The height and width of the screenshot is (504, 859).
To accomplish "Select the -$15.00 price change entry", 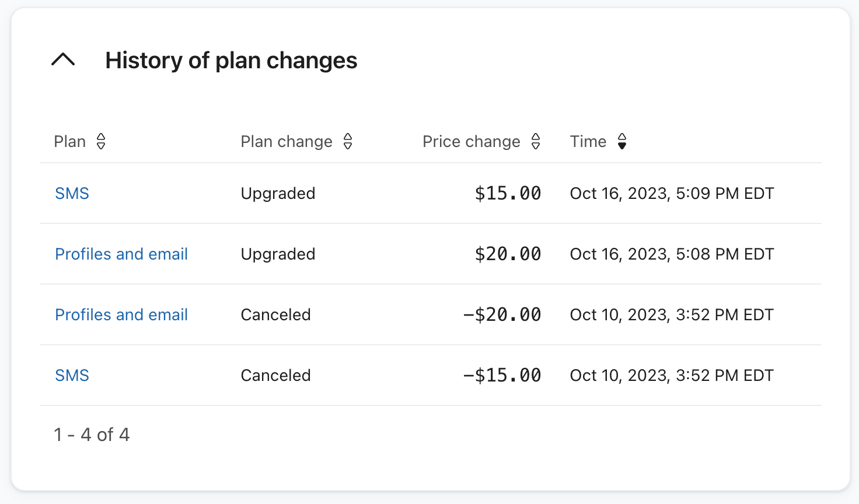I will [x=502, y=375].
